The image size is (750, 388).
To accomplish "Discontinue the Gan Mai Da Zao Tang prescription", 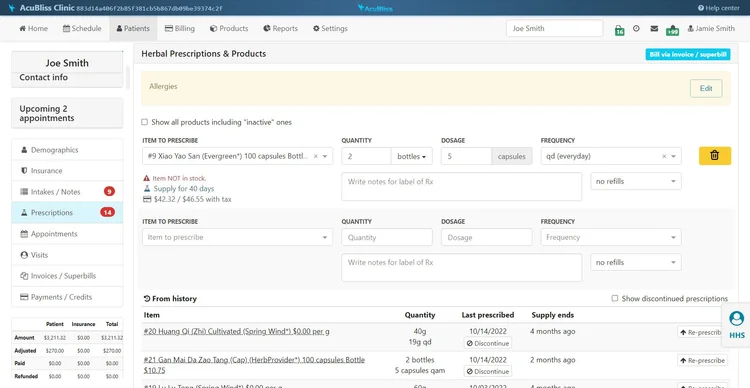I will click(487, 371).
